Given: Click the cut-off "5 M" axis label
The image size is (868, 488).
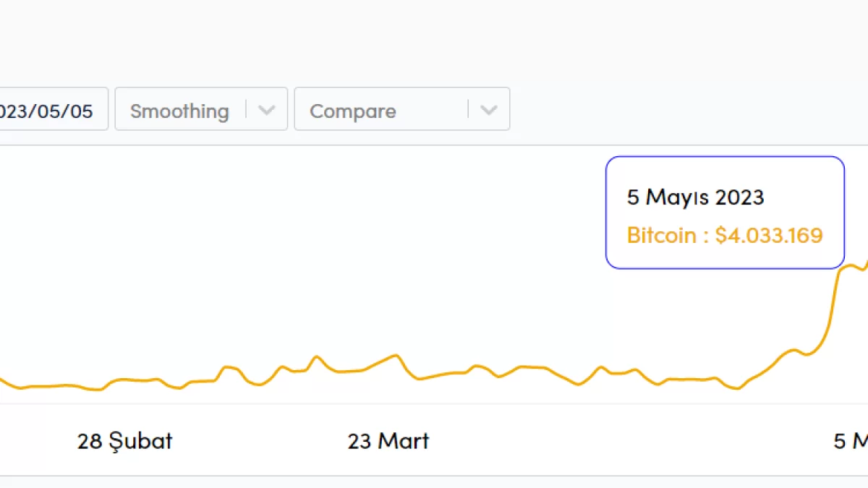Looking at the screenshot, I should pyautogui.click(x=851, y=441).
